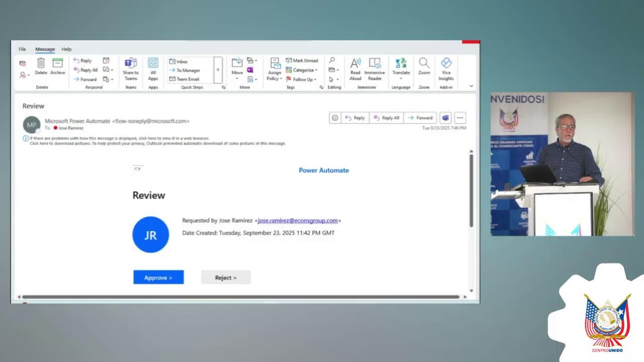644x362 pixels.
Task: Open the Junk dropdown in Delete group
Action: [24, 75]
